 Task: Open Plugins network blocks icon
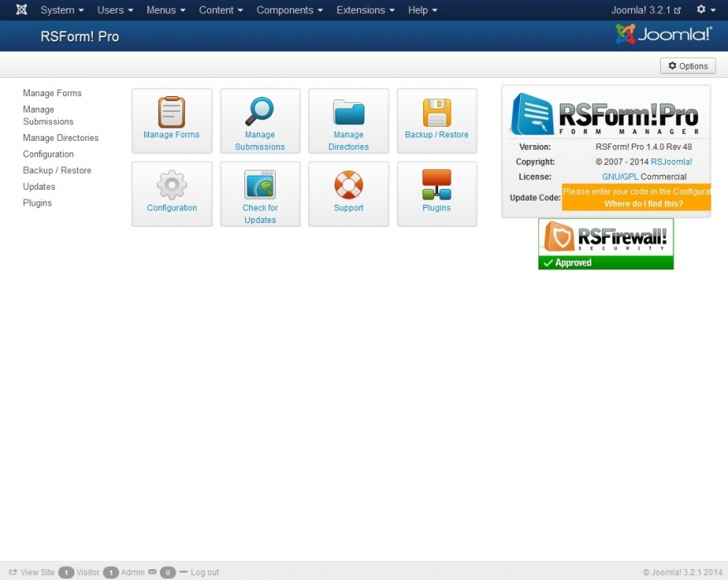[437, 184]
